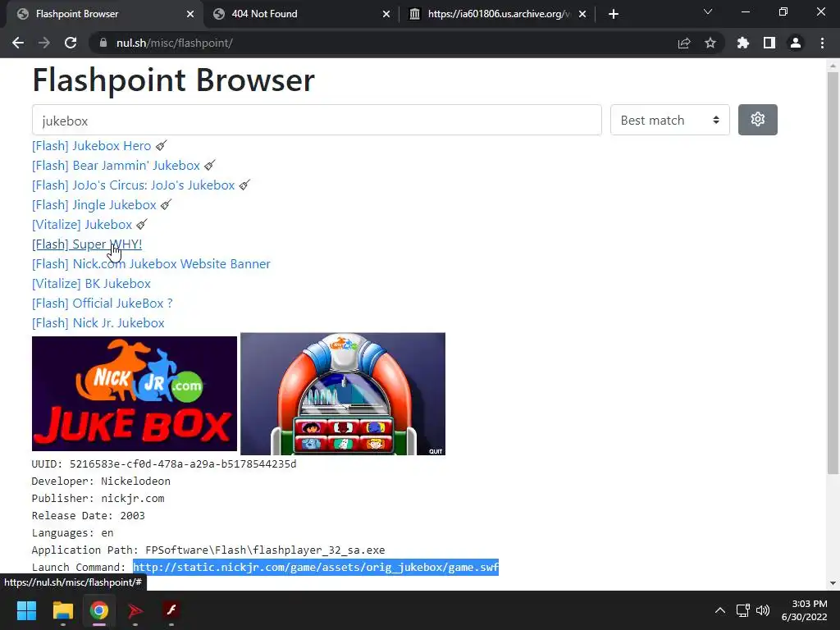Open the Chrome three-dot menu

[822, 43]
